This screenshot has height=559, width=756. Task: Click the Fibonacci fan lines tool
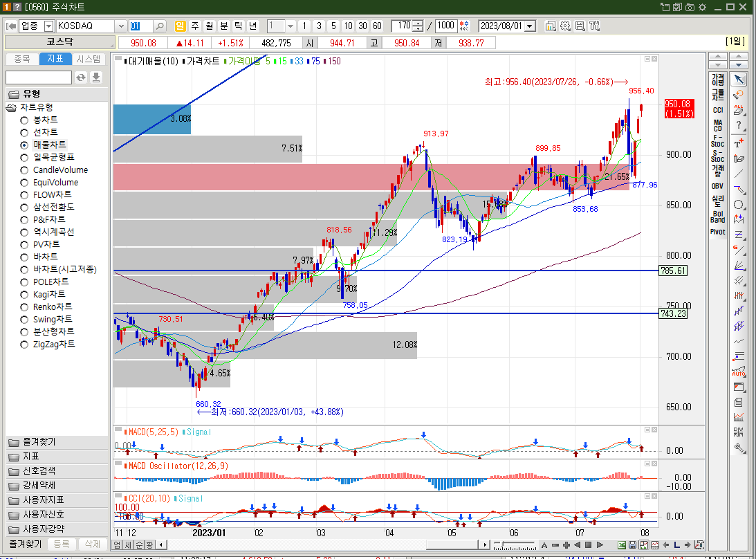point(739,266)
